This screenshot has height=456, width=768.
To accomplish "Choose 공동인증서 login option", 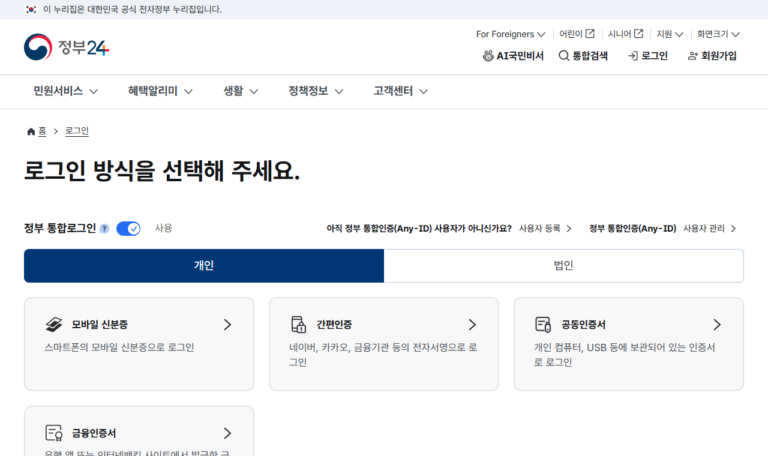I will point(629,344).
